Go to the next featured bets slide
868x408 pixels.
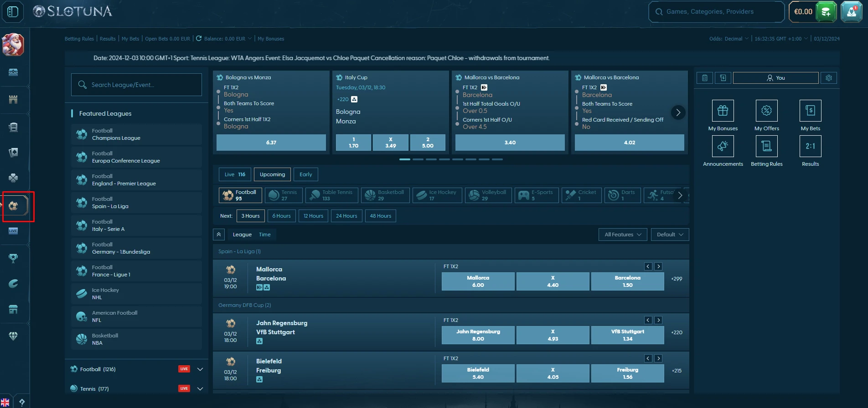point(678,112)
